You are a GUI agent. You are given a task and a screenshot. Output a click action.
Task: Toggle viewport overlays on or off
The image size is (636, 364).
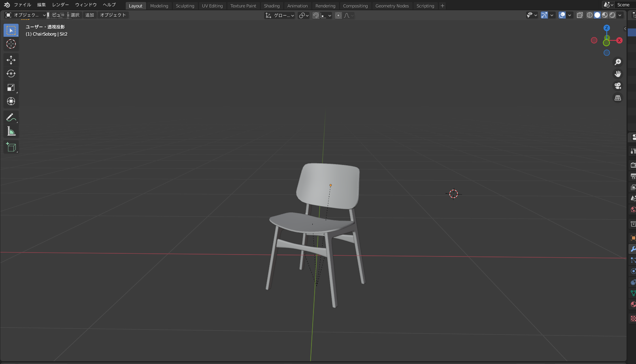tap(562, 15)
